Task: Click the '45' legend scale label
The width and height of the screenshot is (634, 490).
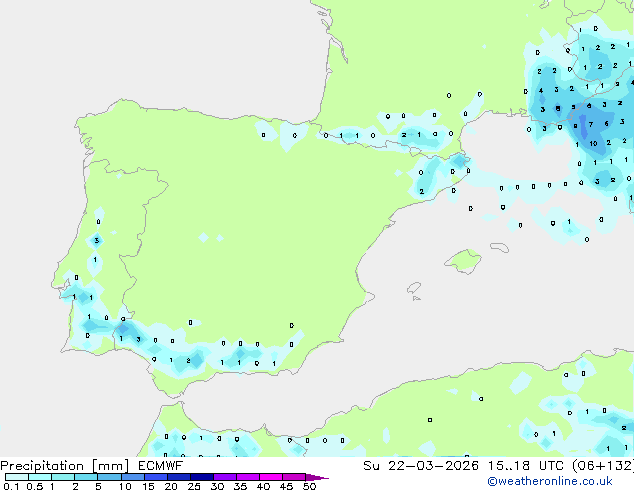Action: (286, 486)
